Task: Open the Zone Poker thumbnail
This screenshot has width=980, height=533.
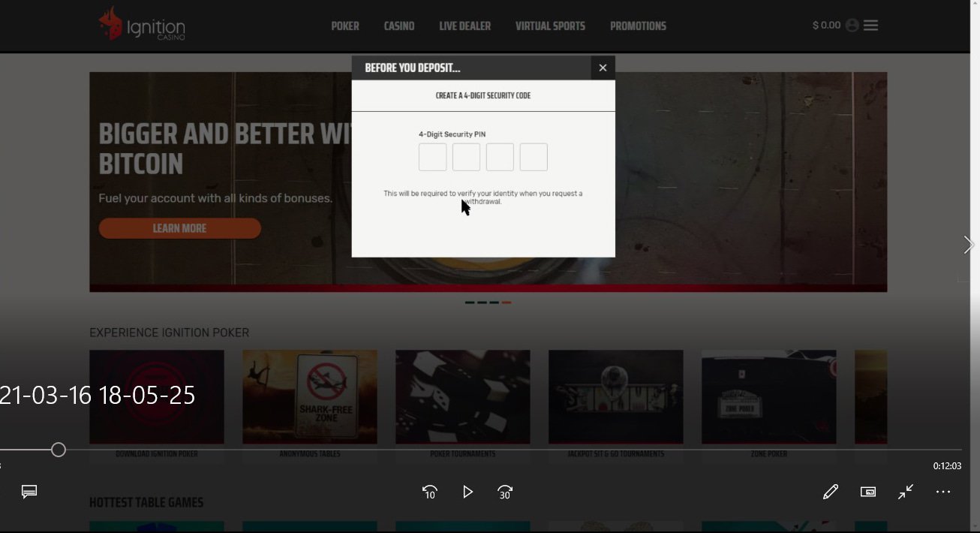Action: click(769, 396)
